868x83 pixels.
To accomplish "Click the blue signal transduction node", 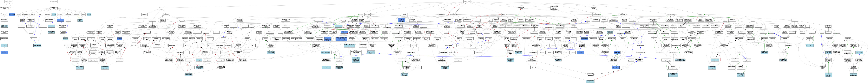I will [339, 26].
